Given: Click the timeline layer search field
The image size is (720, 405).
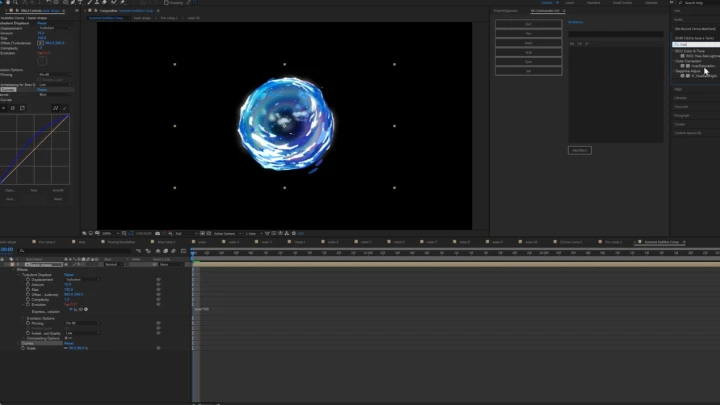Looking at the screenshot, I should [x=74, y=251].
